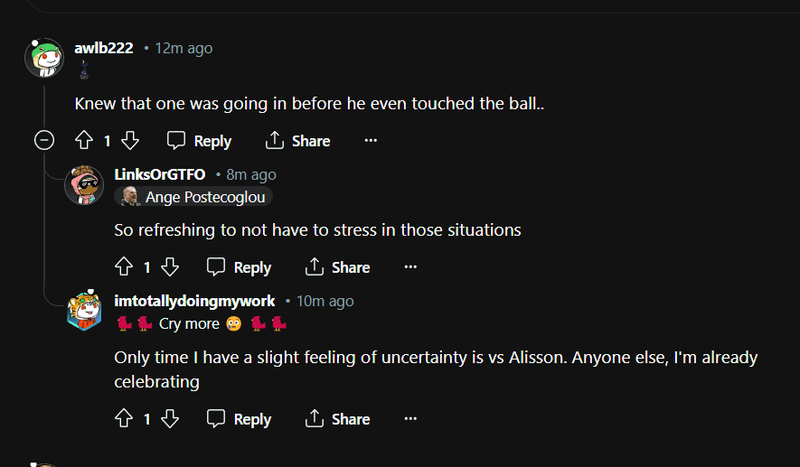The image size is (800, 467).
Task: Upvote LinksOrGTFO's comment
Action: [x=124, y=267]
